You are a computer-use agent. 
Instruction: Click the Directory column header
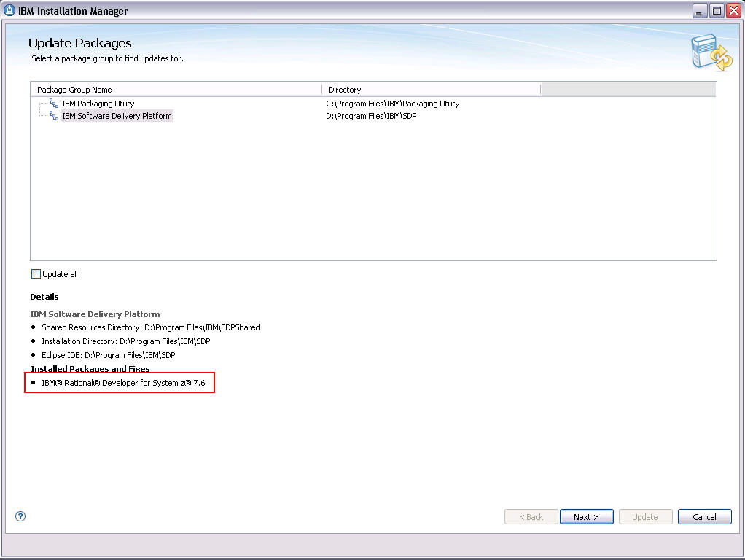click(432, 90)
